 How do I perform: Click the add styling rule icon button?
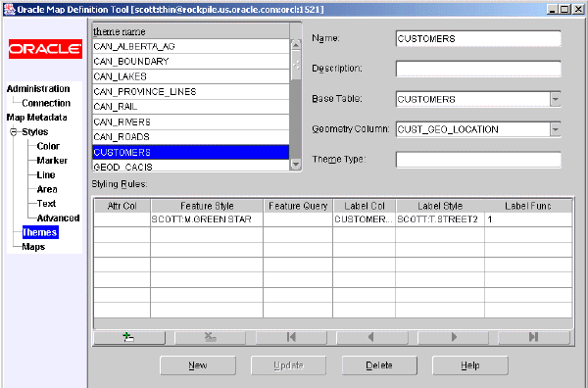pyautogui.click(x=129, y=337)
